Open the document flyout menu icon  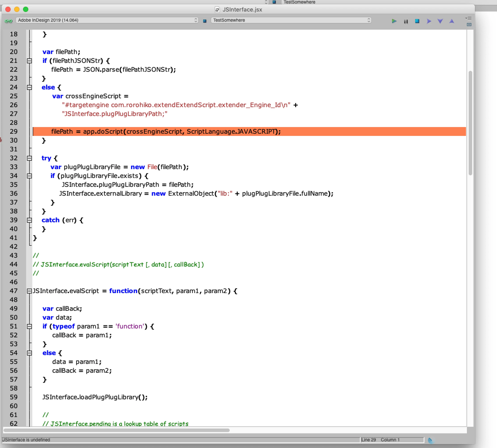click(468, 18)
